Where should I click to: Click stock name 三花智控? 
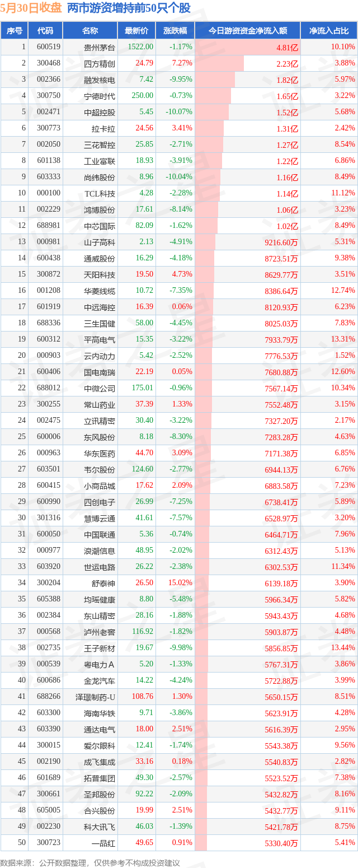[100, 145]
